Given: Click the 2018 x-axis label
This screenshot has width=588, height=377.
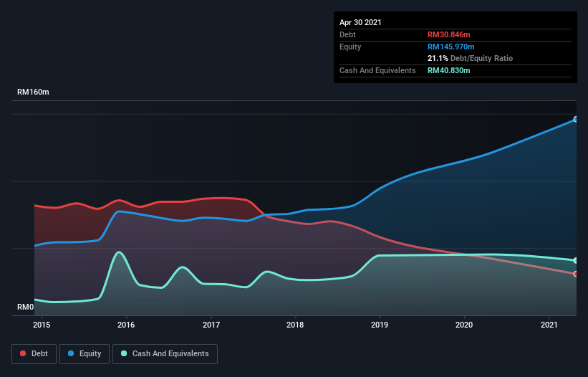Looking at the screenshot, I should (295, 325).
